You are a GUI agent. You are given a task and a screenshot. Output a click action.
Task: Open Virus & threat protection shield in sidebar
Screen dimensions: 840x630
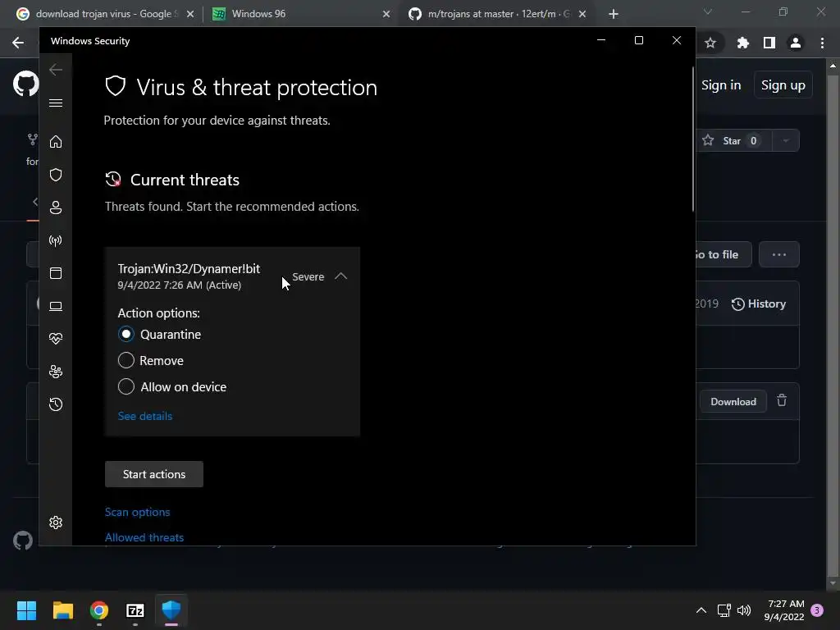(x=56, y=175)
